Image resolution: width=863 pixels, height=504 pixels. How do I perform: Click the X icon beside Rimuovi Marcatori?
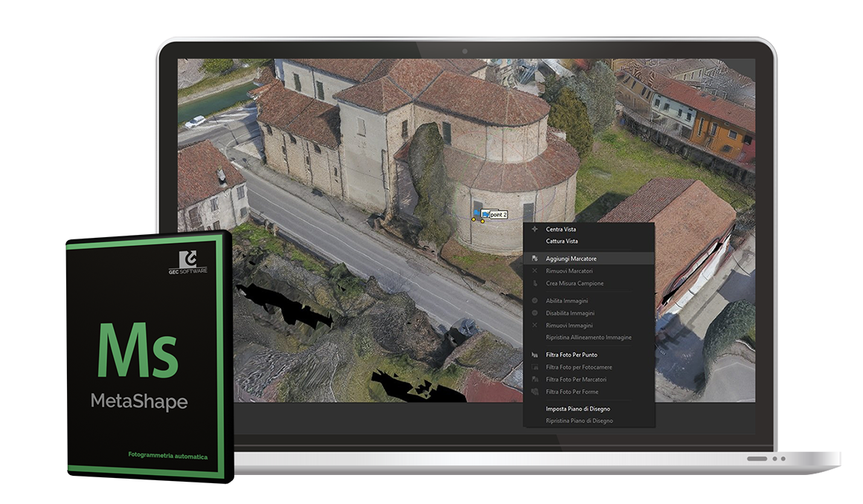[x=534, y=271]
